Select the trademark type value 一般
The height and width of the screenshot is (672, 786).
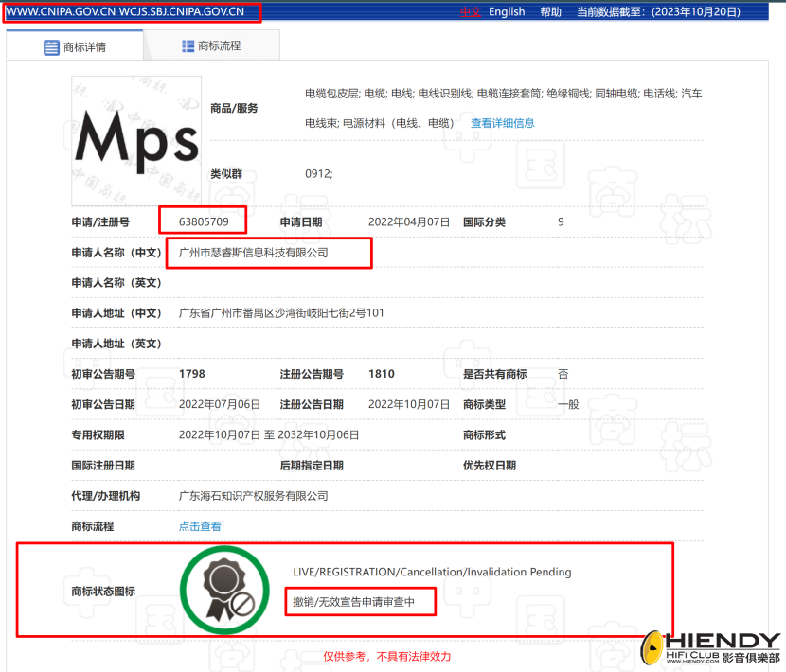point(568,404)
